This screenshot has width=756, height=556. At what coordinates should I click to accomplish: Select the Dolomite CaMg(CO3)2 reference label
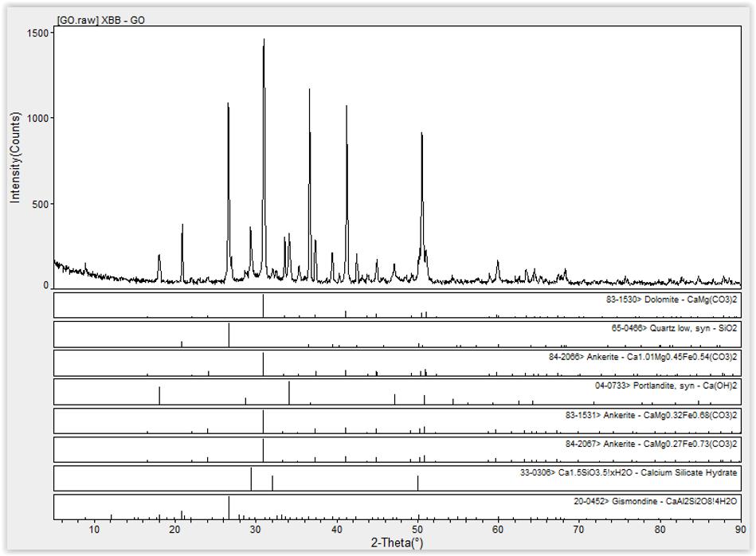(x=671, y=300)
